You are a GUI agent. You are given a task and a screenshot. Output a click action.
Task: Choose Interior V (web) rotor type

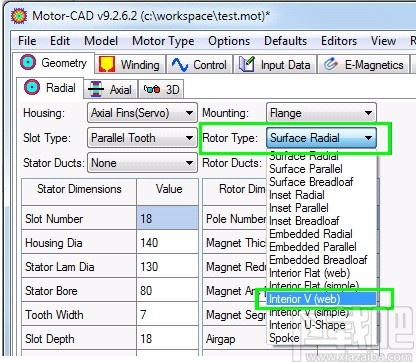tap(322, 299)
